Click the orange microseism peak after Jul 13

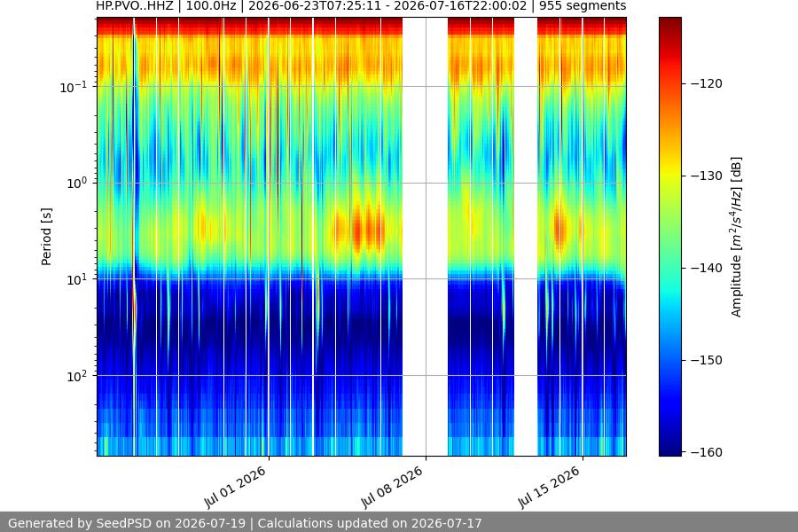click(559, 229)
